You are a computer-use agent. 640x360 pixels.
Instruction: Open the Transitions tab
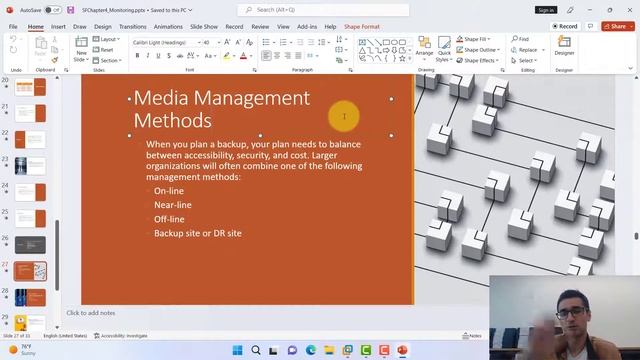click(x=133, y=27)
